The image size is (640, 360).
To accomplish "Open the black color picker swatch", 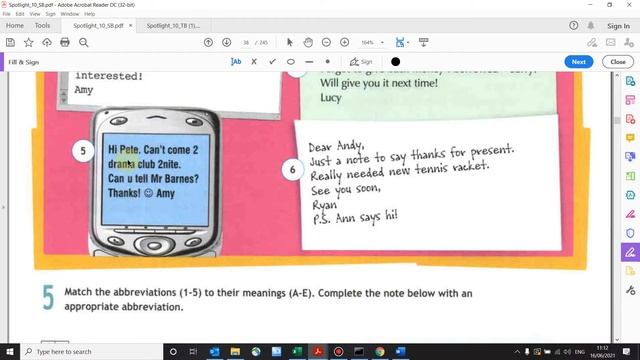I will 396,62.
